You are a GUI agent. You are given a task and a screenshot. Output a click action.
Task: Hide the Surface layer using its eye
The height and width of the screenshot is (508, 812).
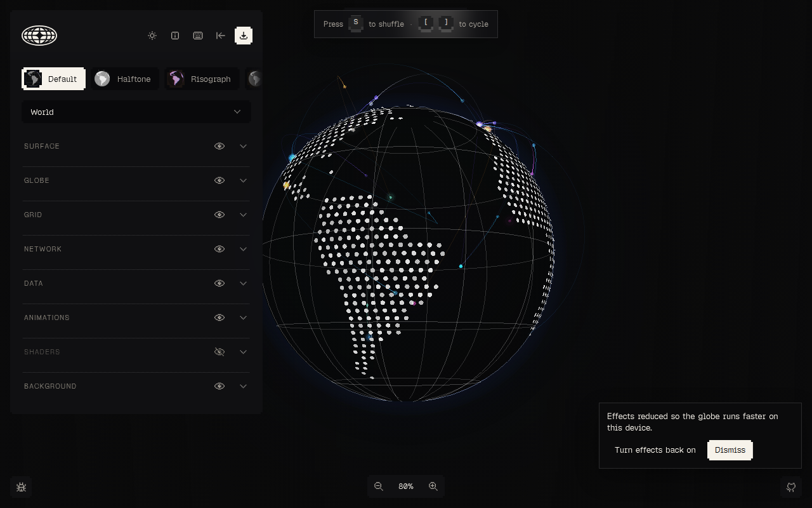click(x=219, y=146)
